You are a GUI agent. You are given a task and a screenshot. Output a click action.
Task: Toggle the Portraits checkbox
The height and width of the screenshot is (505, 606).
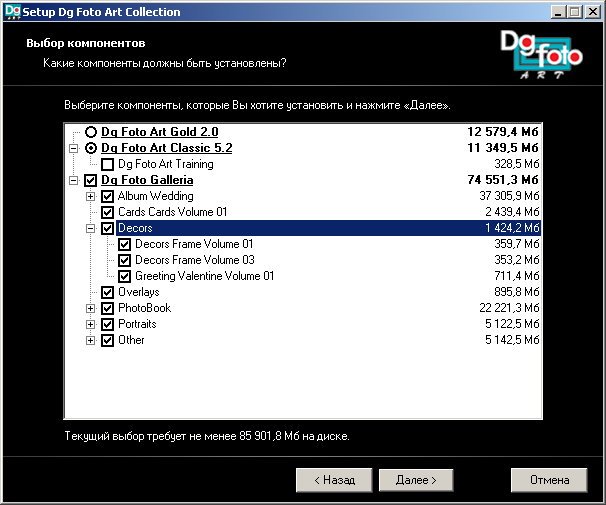(x=107, y=325)
